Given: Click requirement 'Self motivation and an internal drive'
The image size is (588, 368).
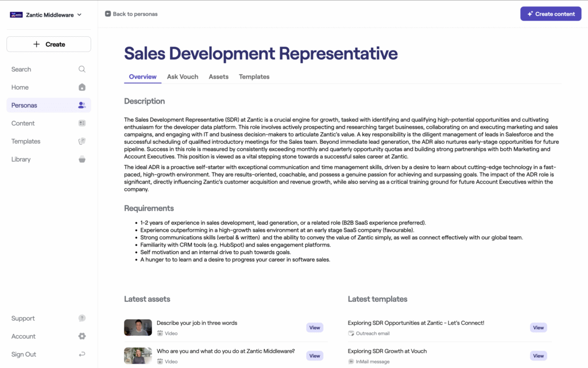Looking at the screenshot, I should 216,252.
